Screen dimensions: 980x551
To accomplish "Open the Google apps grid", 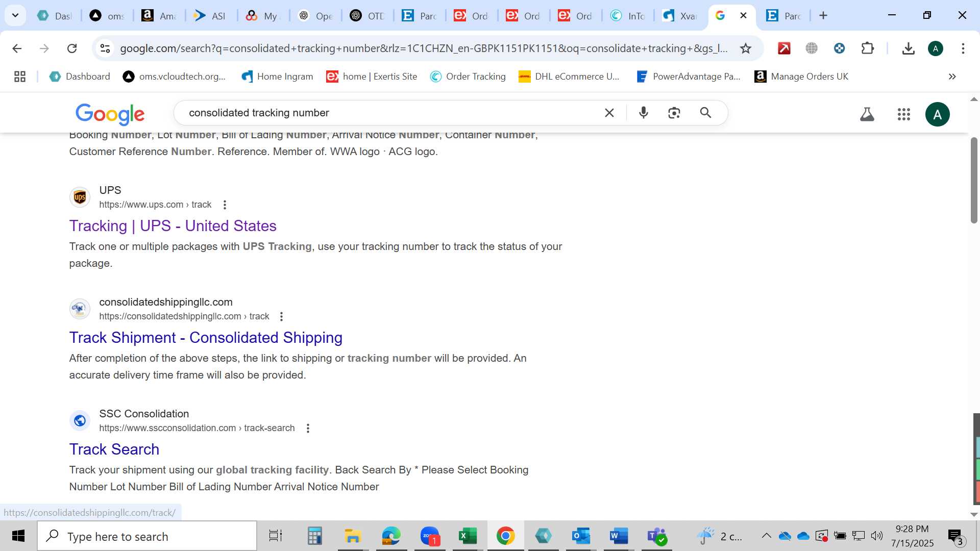I will [x=904, y=114].
